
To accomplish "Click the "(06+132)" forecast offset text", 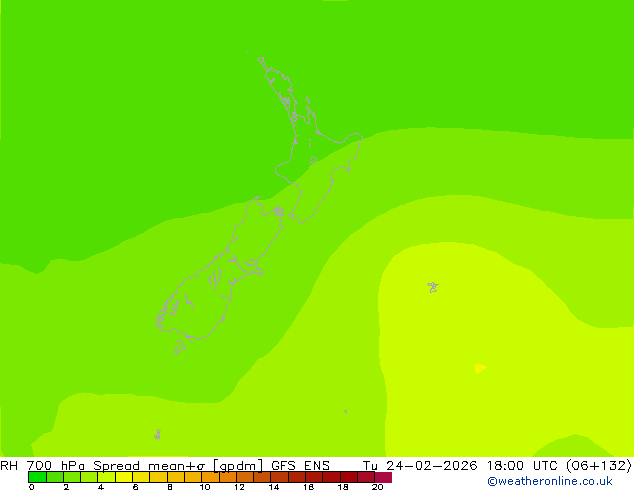I will tap(599, 465).
